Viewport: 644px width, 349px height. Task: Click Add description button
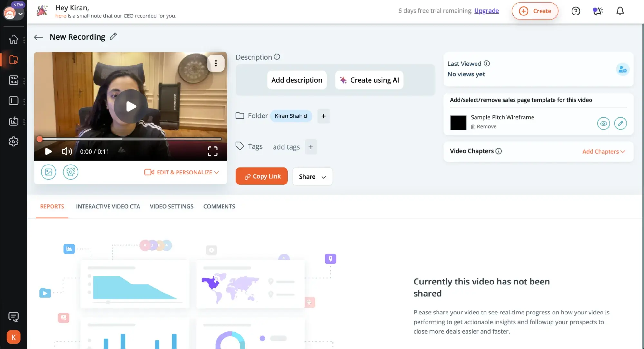tap(297, 80)
